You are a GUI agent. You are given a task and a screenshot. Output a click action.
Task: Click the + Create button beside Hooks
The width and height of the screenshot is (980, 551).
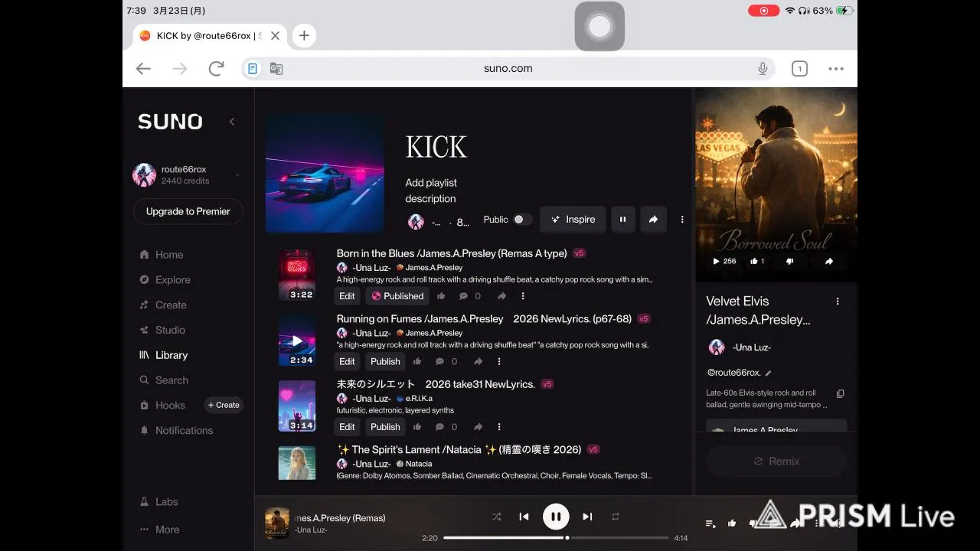(x=224, y=405)
